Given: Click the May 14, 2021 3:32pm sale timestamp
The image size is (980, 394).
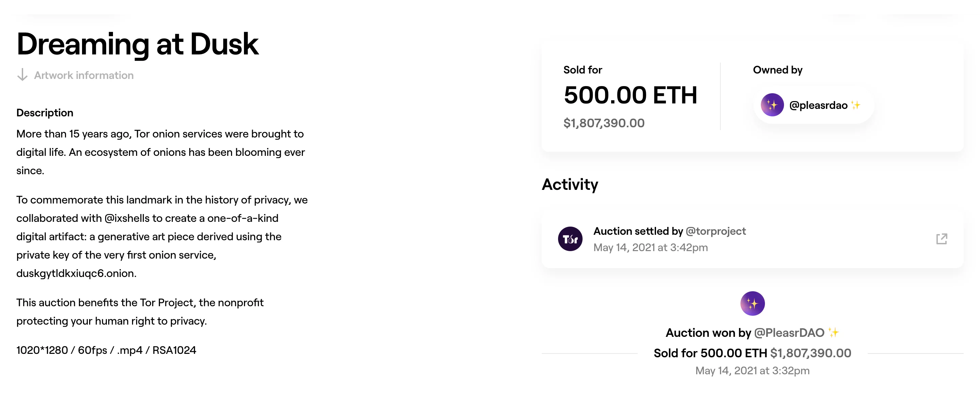Looking at the screenshot, I should (752, 371).
